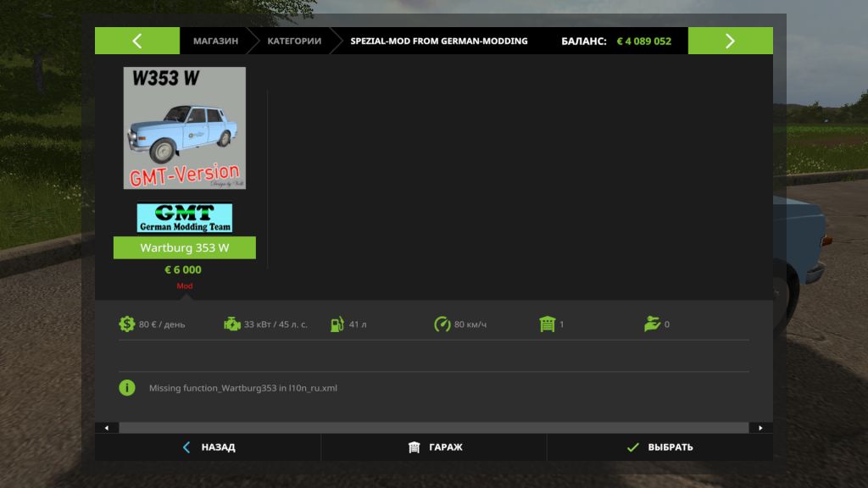Click the fuel tank capacity icon
This screenshot has width=868, height=488.
pyautogui.click(x=337, y=324)
